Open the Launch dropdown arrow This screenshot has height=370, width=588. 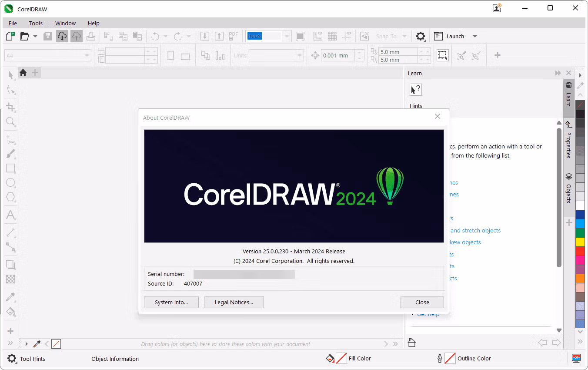[x=475, y=37]
